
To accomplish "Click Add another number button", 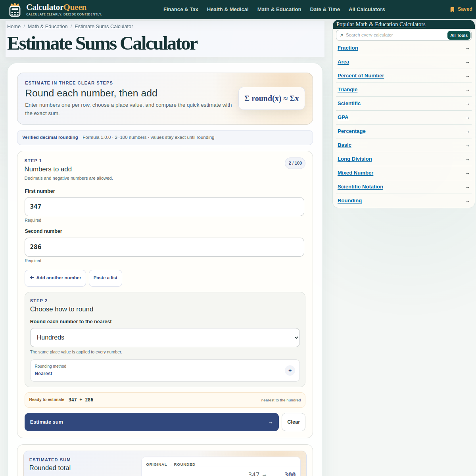I will (55, 278).
